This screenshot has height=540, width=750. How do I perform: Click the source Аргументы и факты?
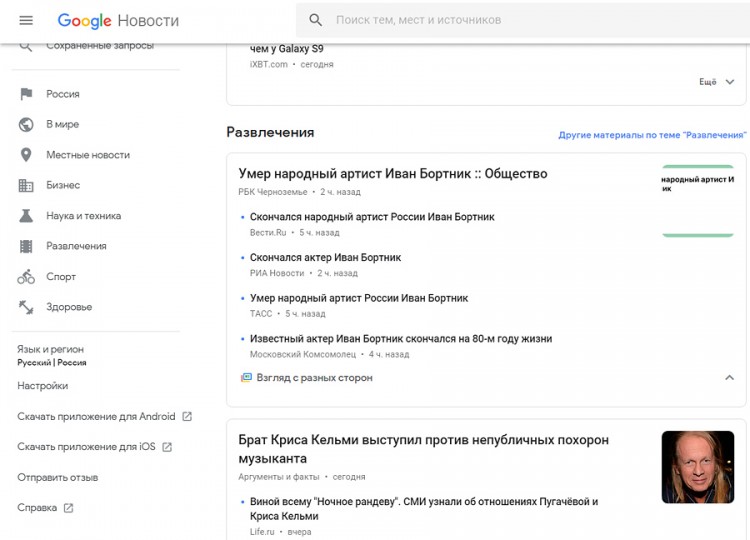tap(279, 477)
